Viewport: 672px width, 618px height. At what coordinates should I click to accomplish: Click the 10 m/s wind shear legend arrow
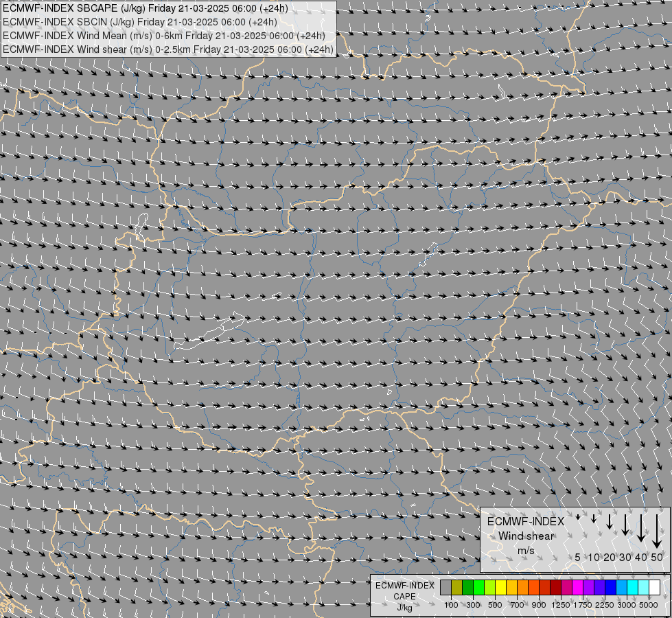[x=594, y=518]
